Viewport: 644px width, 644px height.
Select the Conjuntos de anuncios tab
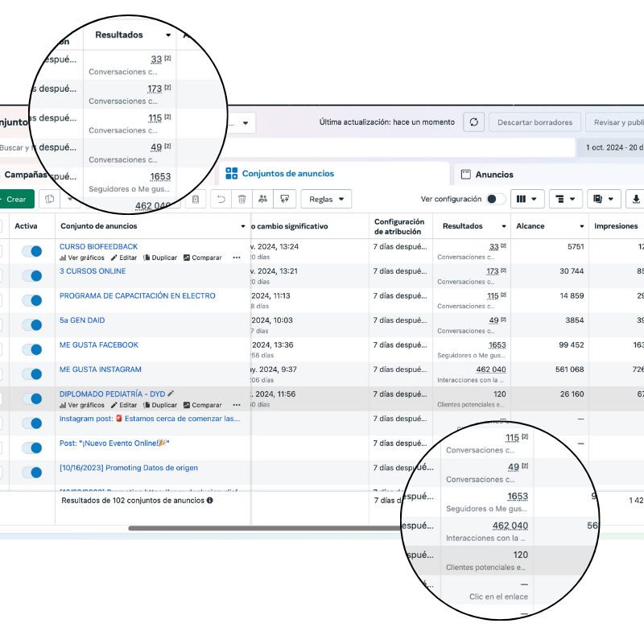pos(287,174)
